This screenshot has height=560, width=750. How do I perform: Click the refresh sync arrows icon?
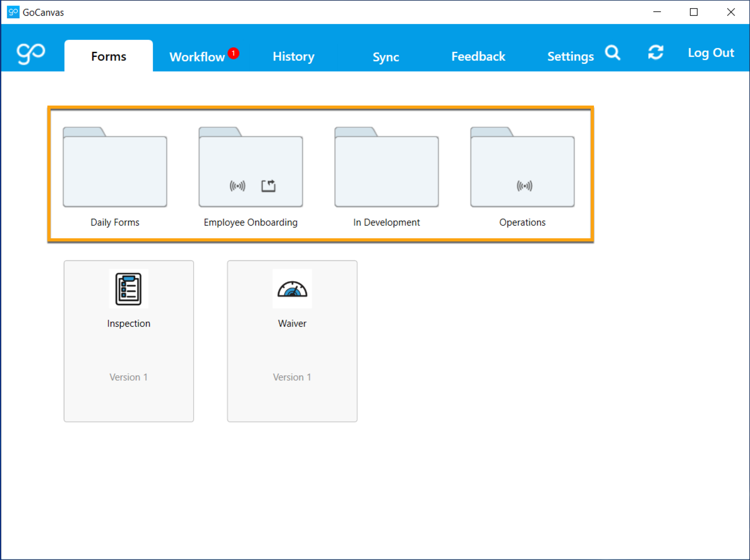click(x=656, y=52)
